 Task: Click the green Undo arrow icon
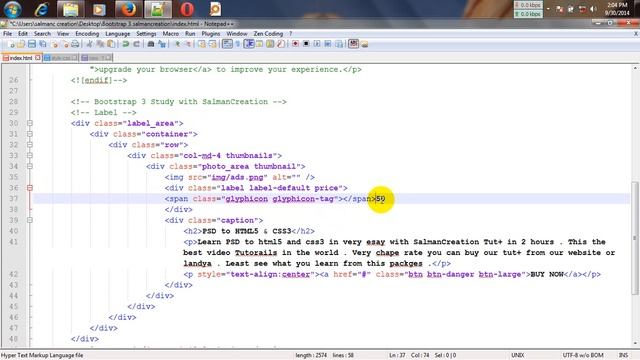pos(125,44)
